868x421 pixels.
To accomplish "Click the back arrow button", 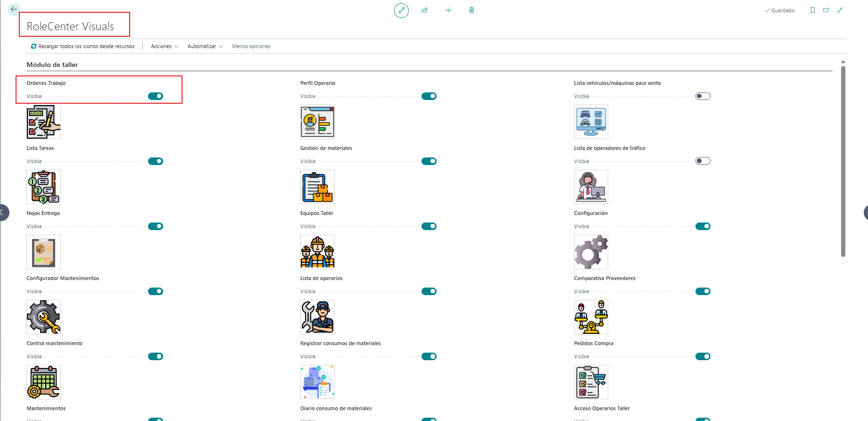I will coord(14,9).
